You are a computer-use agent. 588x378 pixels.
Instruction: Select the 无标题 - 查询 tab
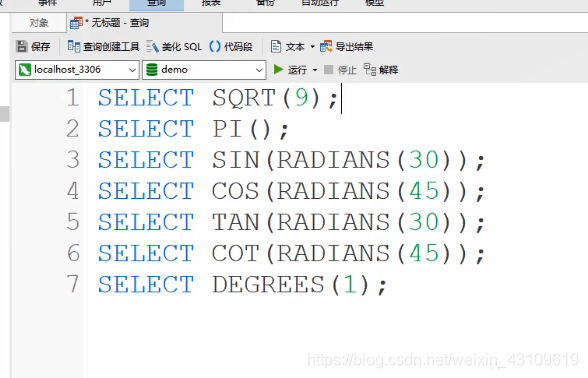pyautogui.click(x=145, y=23)
